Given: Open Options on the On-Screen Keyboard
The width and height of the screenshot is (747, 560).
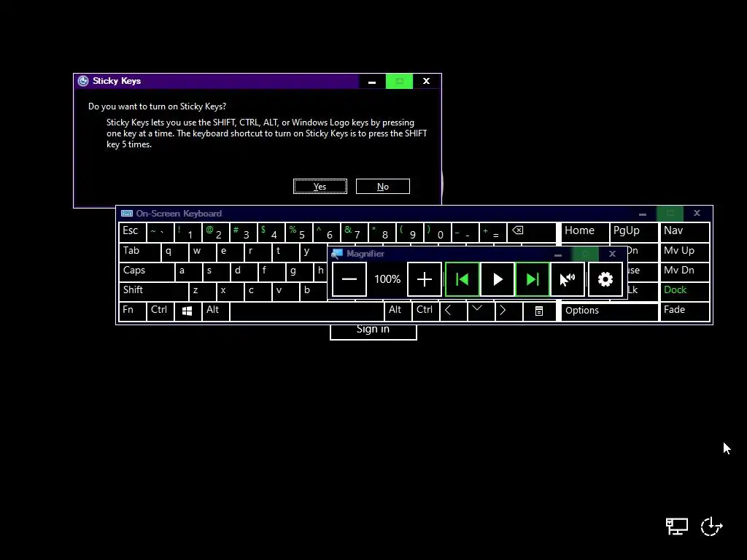Looking at the screenshot, I should click(609, 311).
